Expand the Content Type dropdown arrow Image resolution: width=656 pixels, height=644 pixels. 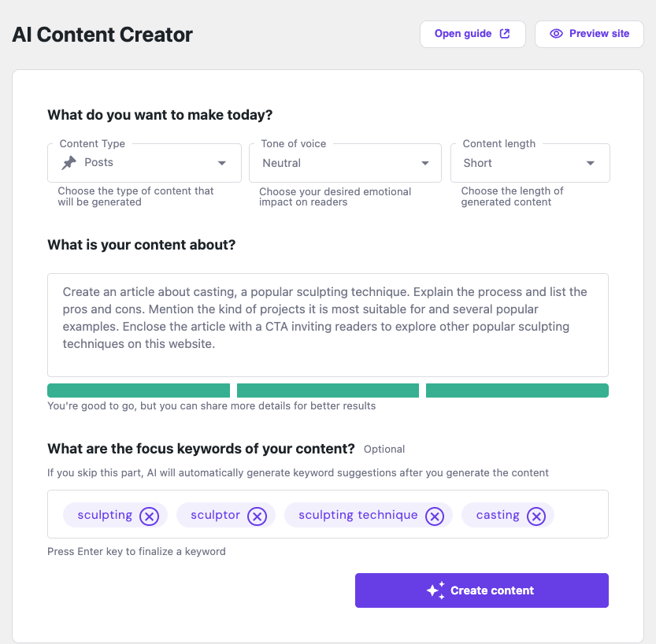(221, 163)
